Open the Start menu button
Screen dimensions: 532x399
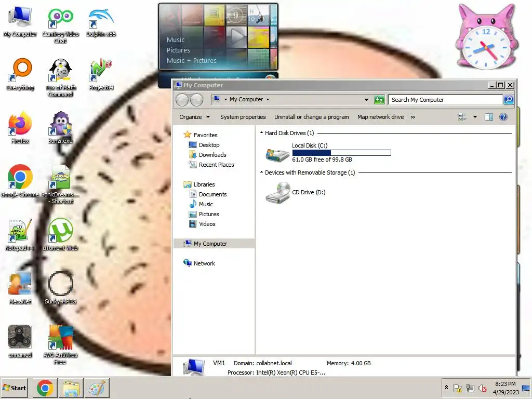14,388
